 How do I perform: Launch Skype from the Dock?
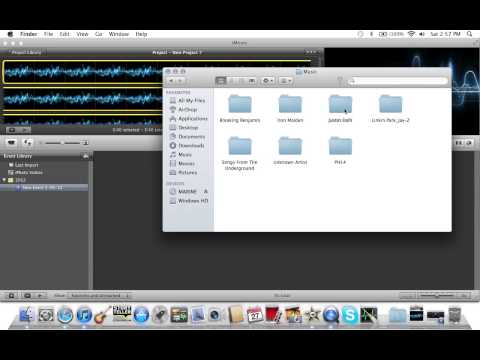click(350, 315)
